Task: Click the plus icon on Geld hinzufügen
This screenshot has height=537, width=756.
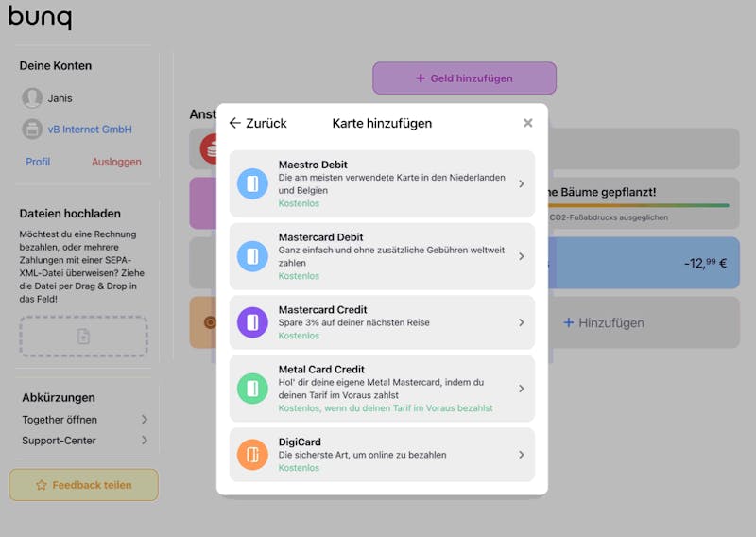Action: click(421, 78)
